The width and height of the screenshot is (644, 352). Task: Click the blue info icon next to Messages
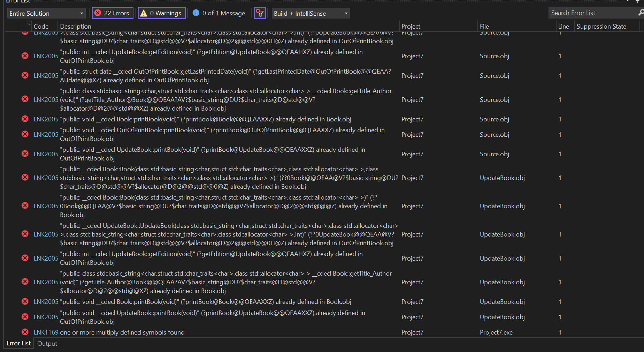[196, 13]
